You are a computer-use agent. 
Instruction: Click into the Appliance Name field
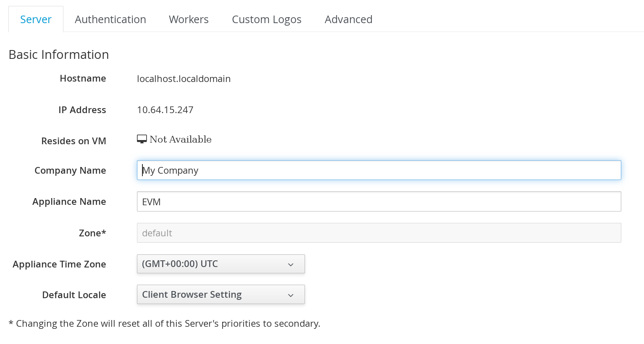click(x=379, y=202)
